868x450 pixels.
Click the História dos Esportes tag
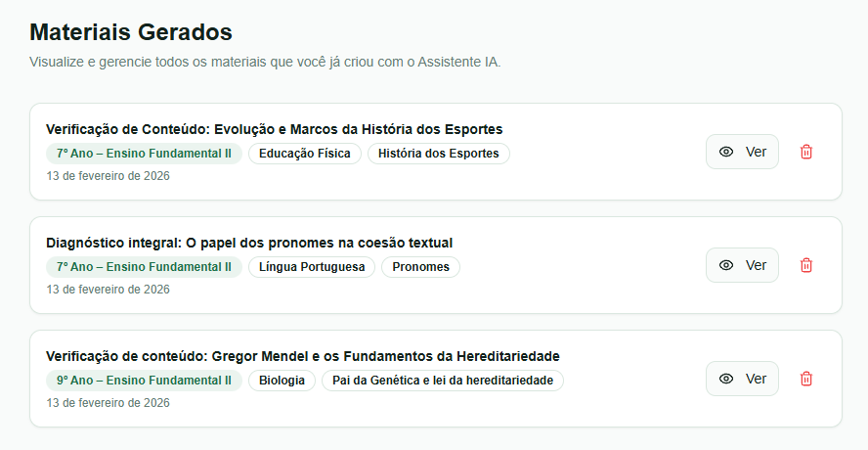[438, 154]
